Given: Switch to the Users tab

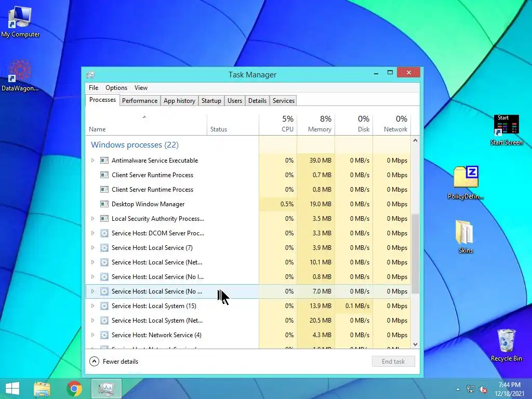Looking at the screenshot, I should pos(235,101).
